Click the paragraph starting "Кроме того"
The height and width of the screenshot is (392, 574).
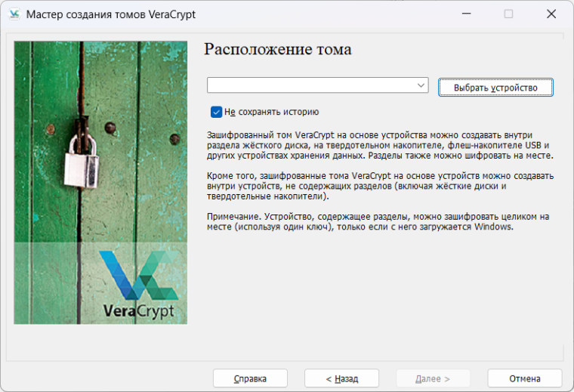pos(380,186)
